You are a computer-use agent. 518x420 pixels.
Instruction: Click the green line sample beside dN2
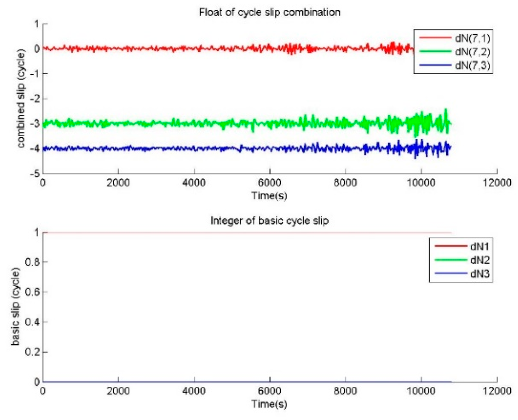pyautogui.click(x=451, y=260)
